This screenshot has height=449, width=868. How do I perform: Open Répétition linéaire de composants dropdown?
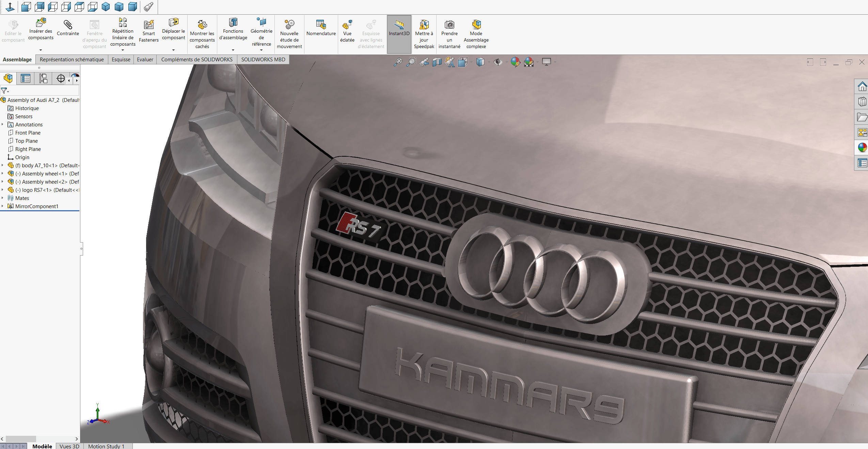123,50
